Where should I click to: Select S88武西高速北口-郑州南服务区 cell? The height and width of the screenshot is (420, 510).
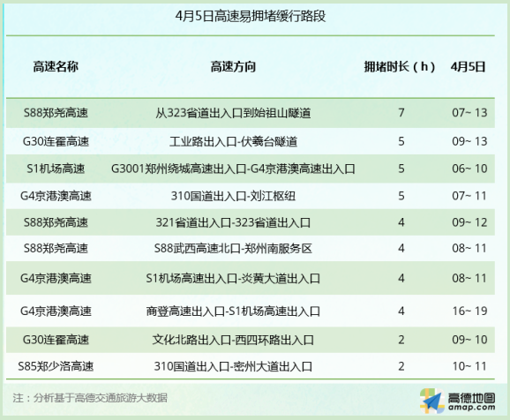(233, 249)
